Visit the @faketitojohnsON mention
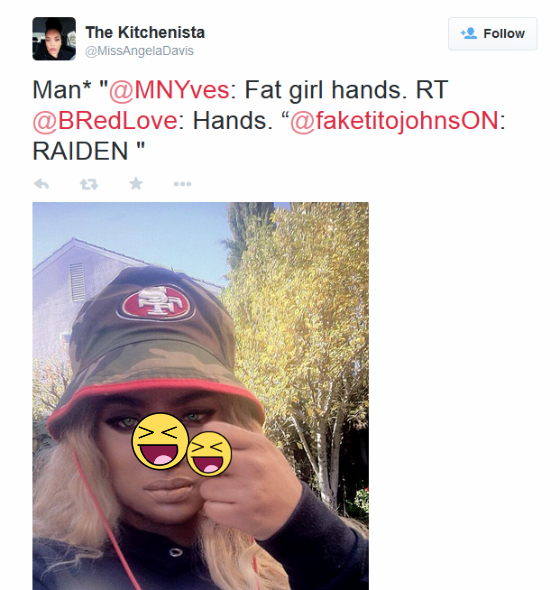Screen dimensions: 560x590 click(x=394, y=121)
